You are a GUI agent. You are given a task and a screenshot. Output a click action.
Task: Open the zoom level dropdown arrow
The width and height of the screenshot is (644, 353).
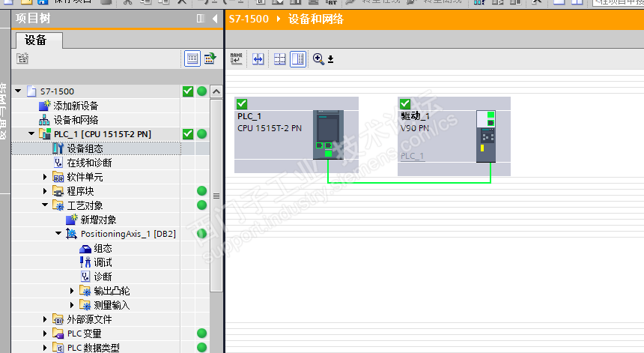point(331,60)
